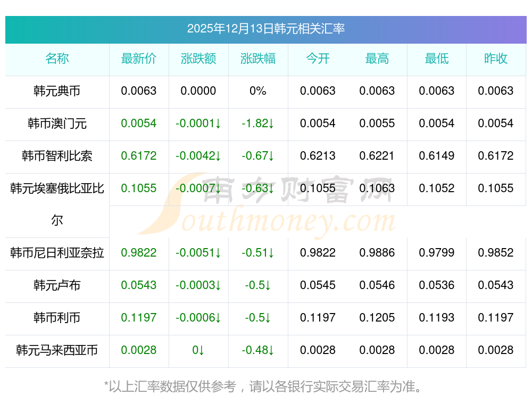This screenshot has width=532, height=403.
Task: Click the 最低 column header
Action: point(437,59)
